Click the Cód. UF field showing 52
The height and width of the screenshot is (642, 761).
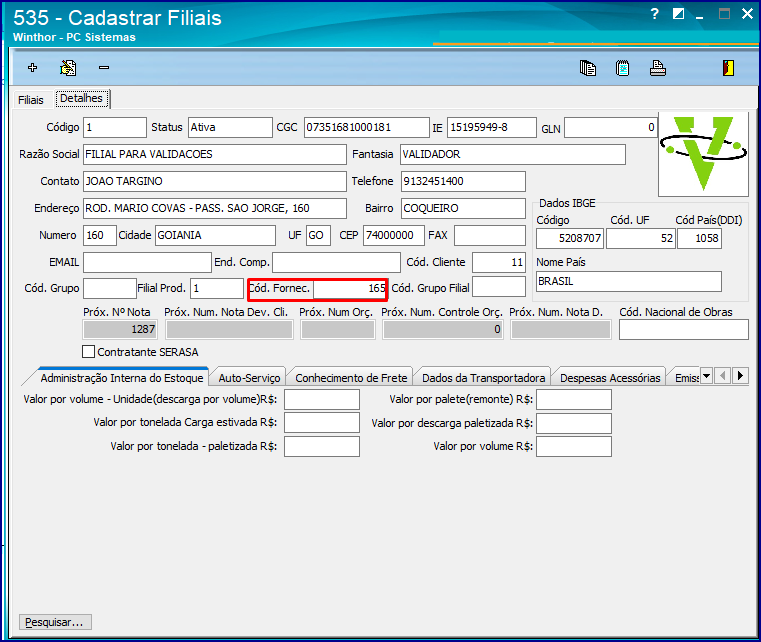point(640,238)
